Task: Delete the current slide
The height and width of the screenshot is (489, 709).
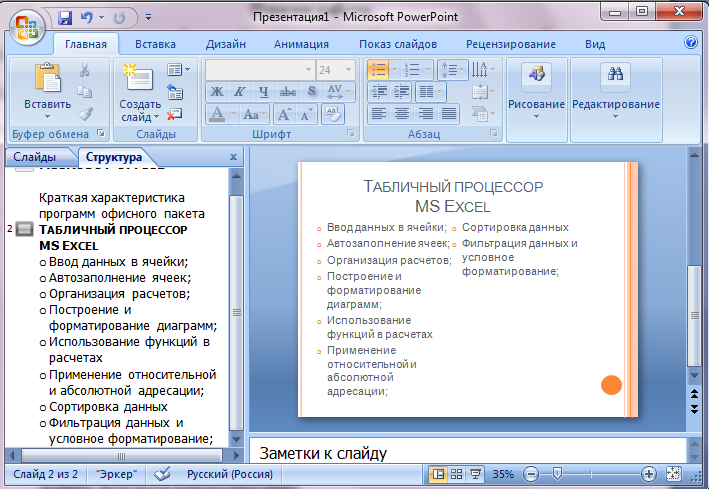Action: (x=175, y=114)
